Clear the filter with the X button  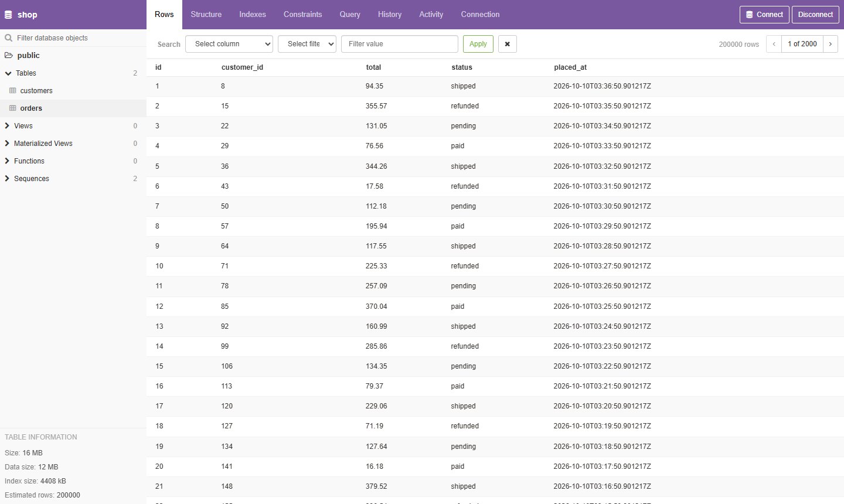coord(508,44)
